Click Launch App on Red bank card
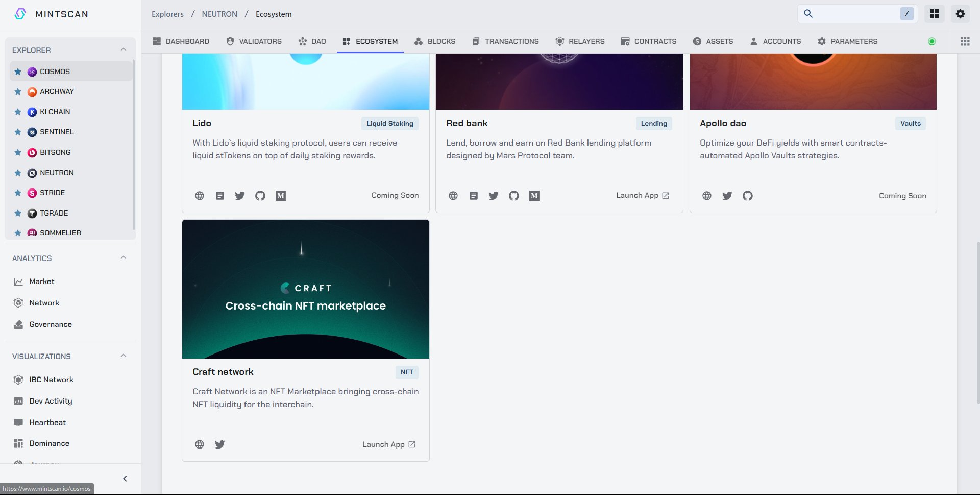Viewport: 980px width, 495px height. tap(643, 196)
